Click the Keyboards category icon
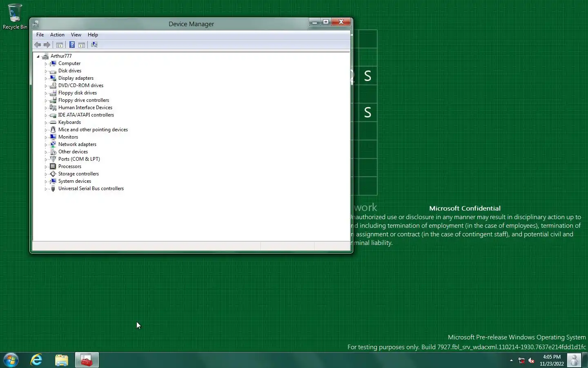 click(53, 122)
